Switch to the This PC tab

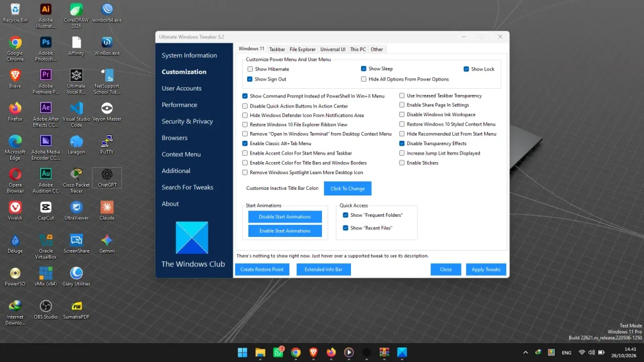(358, 49)
